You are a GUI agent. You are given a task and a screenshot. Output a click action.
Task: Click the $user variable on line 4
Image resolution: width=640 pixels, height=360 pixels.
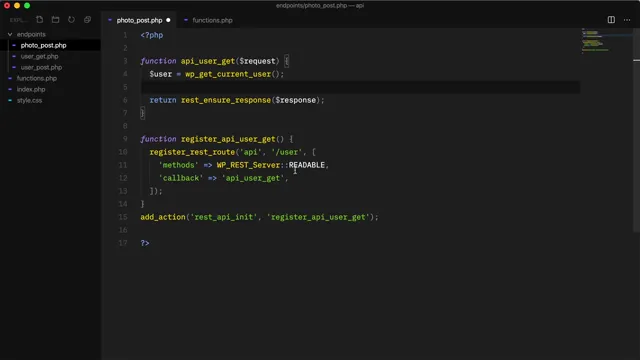(160, 74)
